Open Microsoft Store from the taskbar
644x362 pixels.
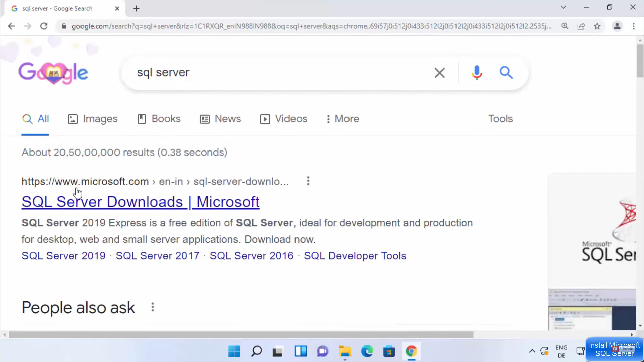coord(389,351)
